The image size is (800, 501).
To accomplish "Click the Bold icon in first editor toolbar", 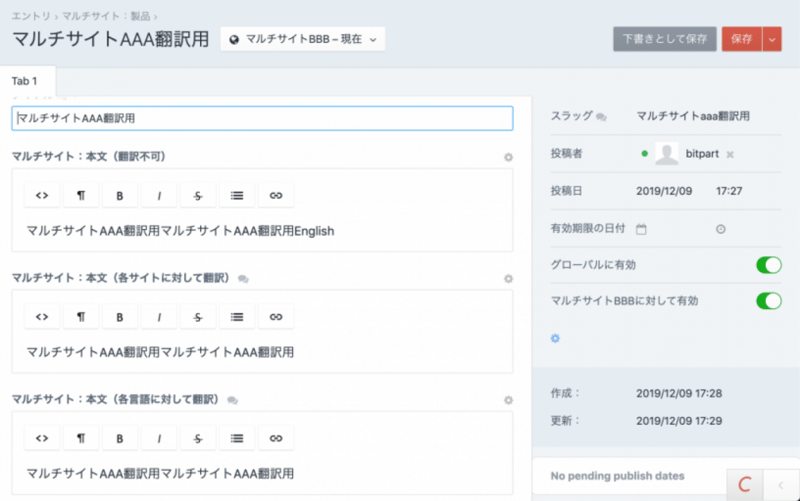I will pos(120,195).
